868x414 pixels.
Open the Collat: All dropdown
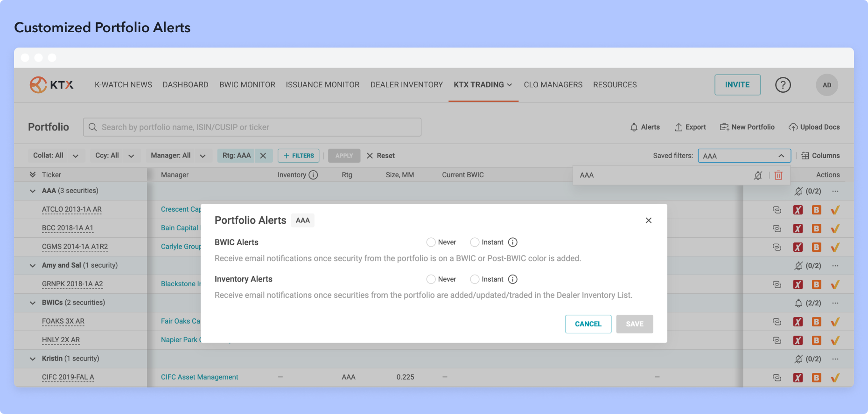56,156
